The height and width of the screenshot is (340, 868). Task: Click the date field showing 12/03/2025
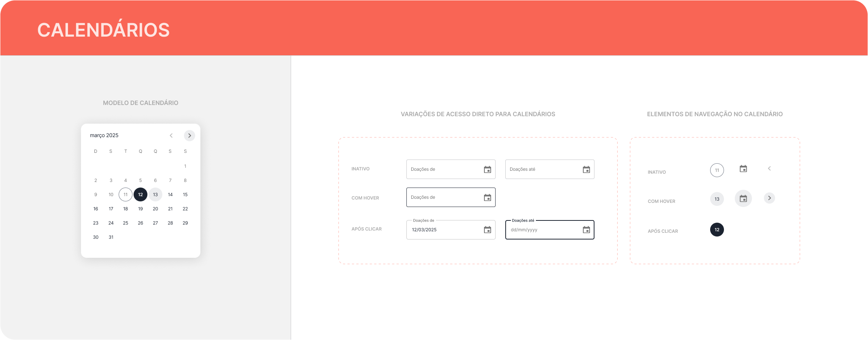pos(444,230)
